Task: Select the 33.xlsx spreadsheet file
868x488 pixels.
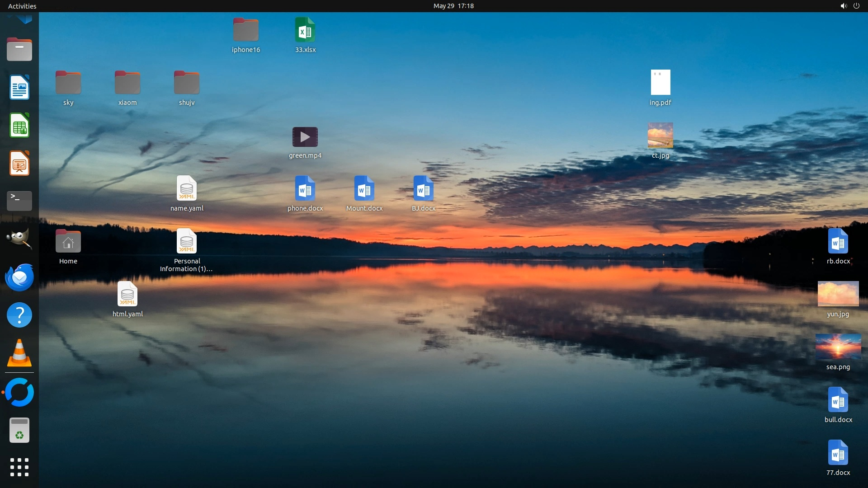Action: [305, 30]
